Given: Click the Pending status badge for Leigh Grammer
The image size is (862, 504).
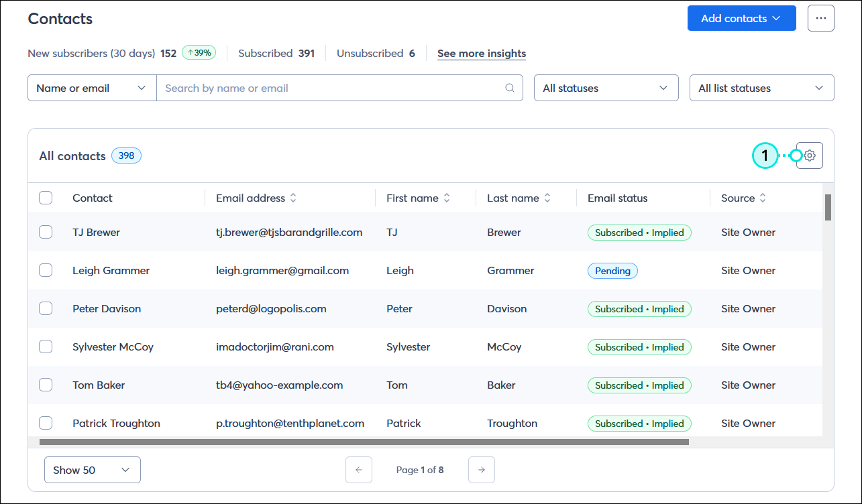Looking at the screenshot, I should pyautogui.click(x=612, y=270).
